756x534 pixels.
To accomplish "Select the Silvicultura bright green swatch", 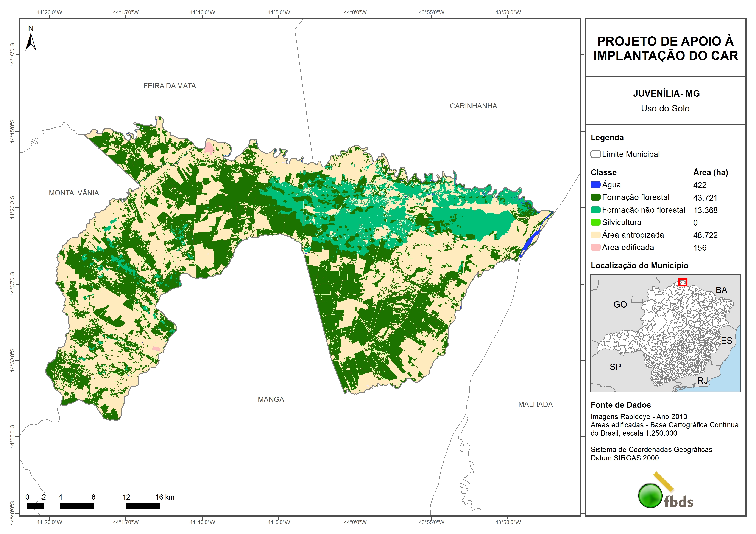I will pos(595,222).
